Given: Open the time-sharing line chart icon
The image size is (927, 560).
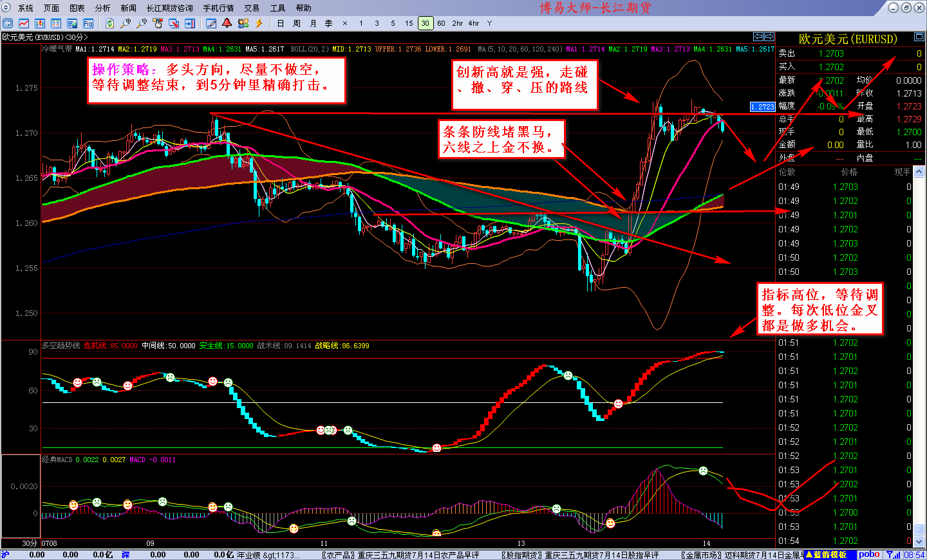Looking at the screenshot, I should pyautogui.click(x=24, y=23).
